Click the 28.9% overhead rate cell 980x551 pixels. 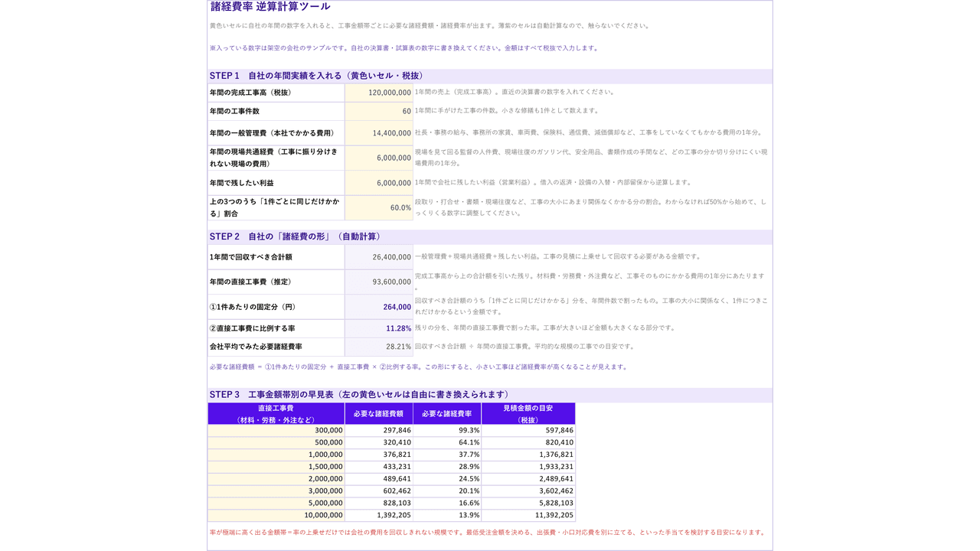point(447,467)
